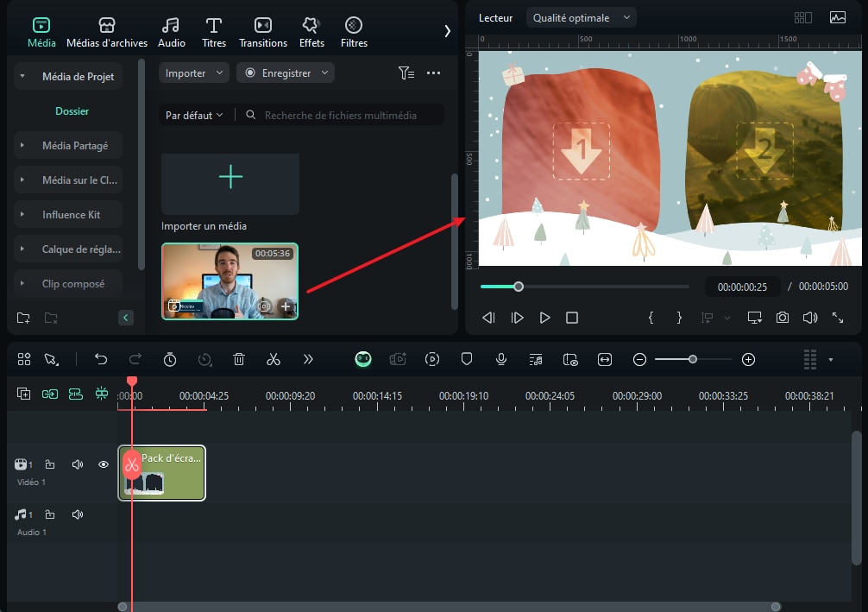The image size is (868, 612).
Task: Show more tabs with the right chevron
Action: [x=447, y=31]
